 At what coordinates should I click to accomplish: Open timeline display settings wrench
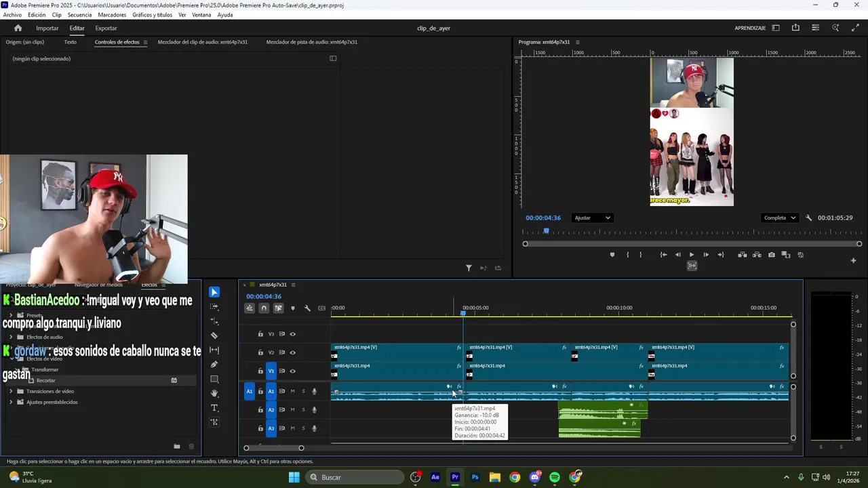pyautogui.click(x=307, y=308)
